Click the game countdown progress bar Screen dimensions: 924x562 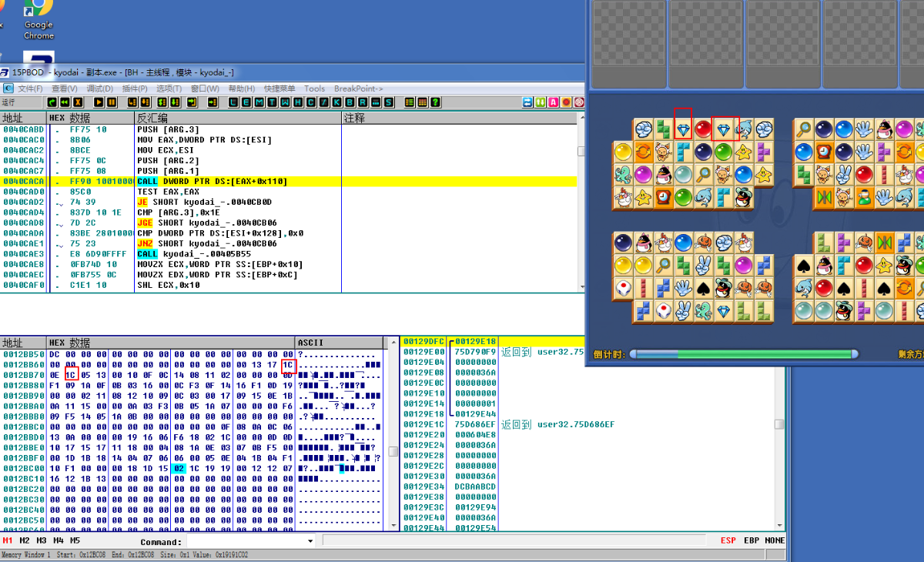(744, 354)
